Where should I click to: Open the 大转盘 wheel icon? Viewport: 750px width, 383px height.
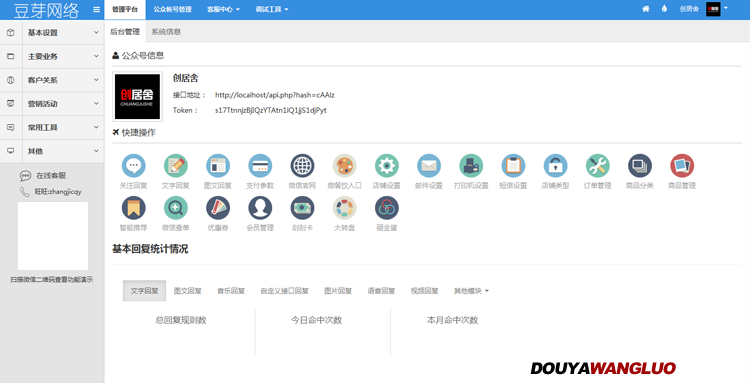[x=344, y=208]
